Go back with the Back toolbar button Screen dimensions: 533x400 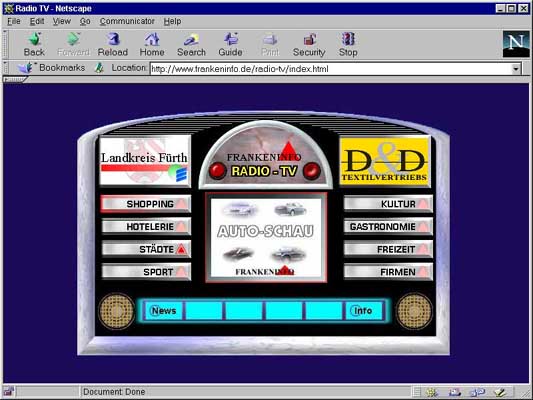point(34,44)
